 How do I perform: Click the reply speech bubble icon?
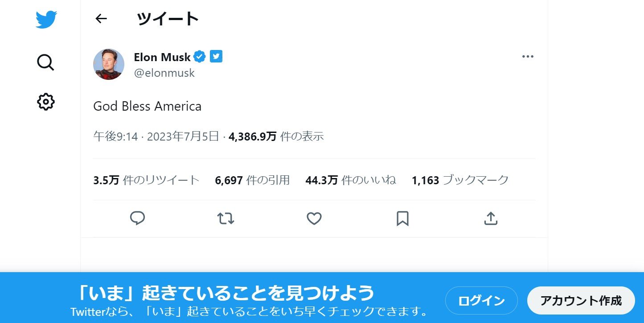click(x=137, y=218)
